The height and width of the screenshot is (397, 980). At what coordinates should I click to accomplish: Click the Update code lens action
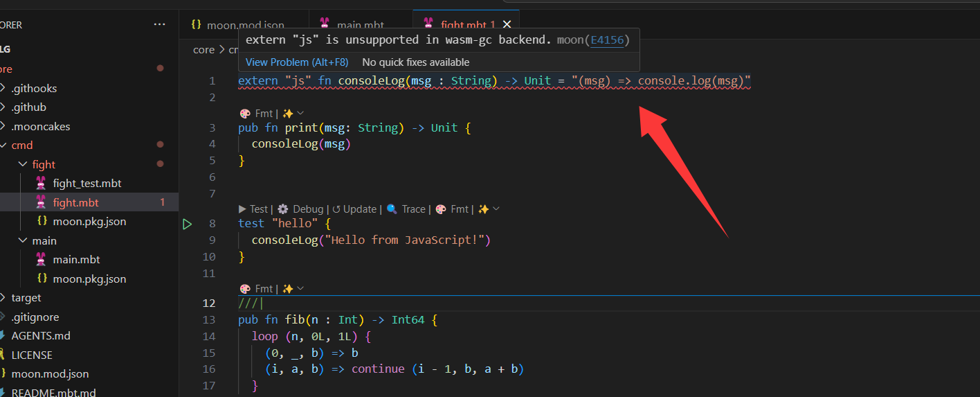pyautogui.click(x=355, y=209)
